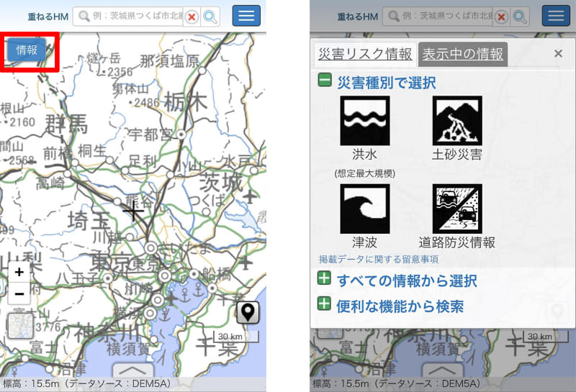576x392 pixels.
Task: Select the 洪水 flood icon
Action: click(365, 120)
